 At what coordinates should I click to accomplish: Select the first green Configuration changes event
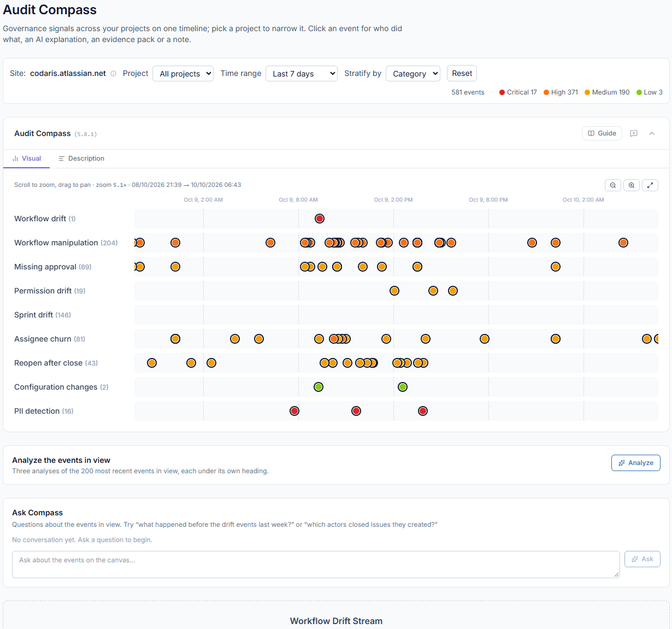[x=319, y=387]
